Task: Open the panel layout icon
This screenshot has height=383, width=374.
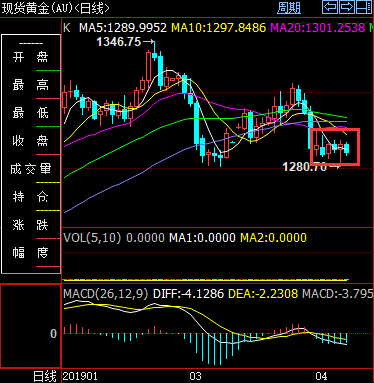Action: click(x=364, y=7)
